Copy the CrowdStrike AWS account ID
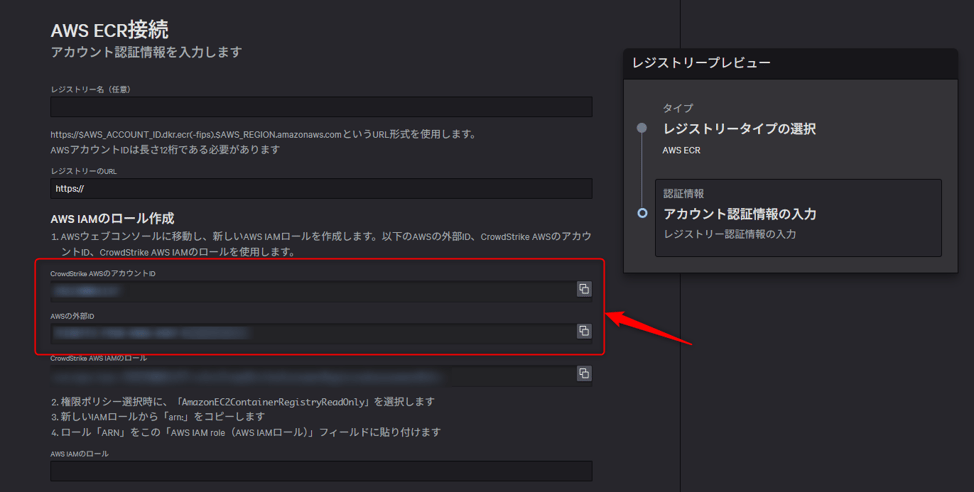Screen dimensions: 974x492 [x=584, y=289]
